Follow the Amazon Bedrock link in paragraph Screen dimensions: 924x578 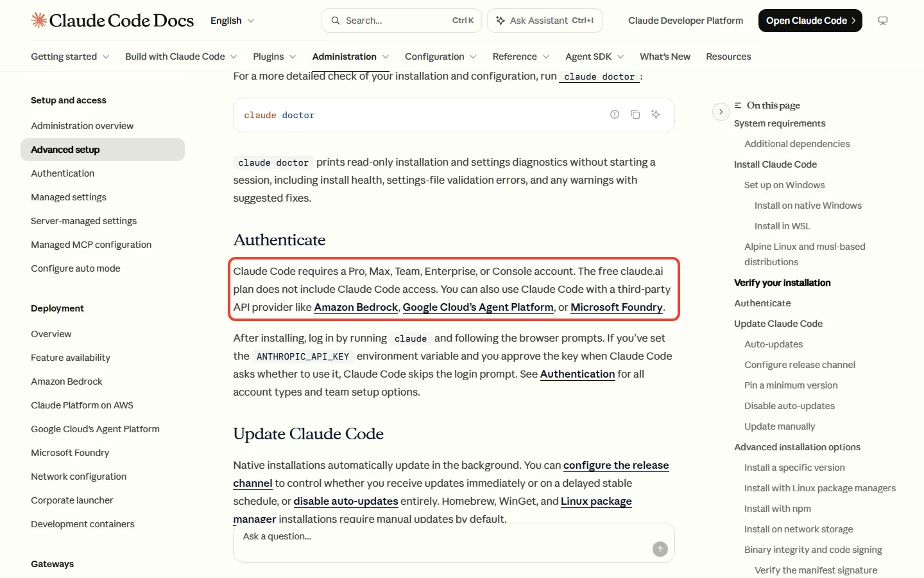[x=356, y=307]
